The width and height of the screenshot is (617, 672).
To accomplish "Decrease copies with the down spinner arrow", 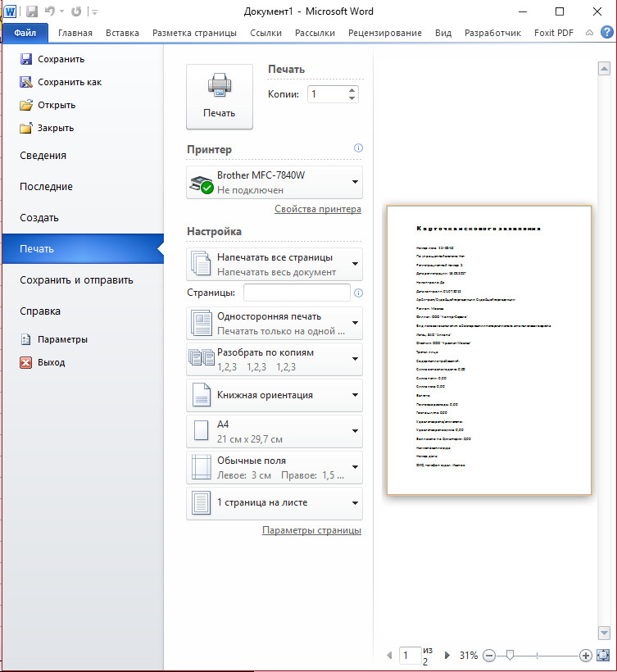I will (x=352, y=98).
